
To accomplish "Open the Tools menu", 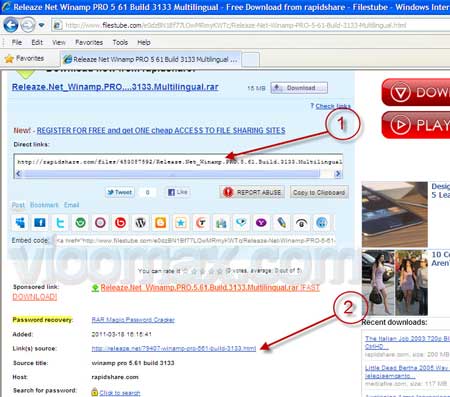I will [x=120, y=43].
